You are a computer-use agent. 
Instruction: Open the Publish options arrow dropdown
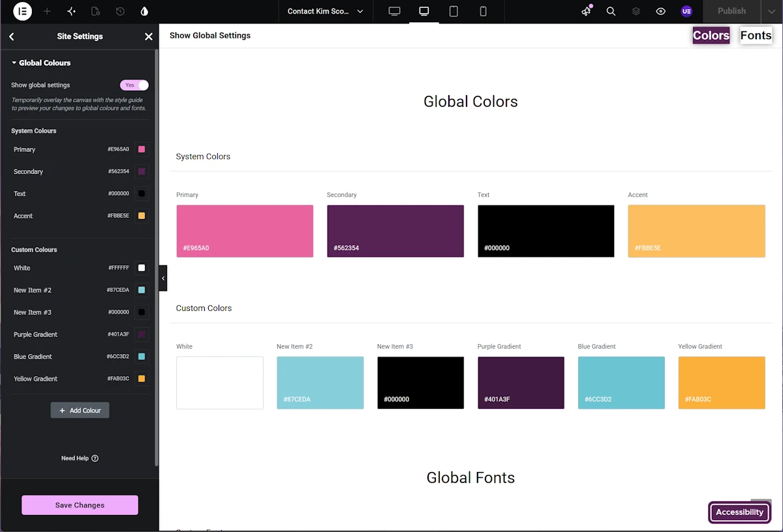772,11
